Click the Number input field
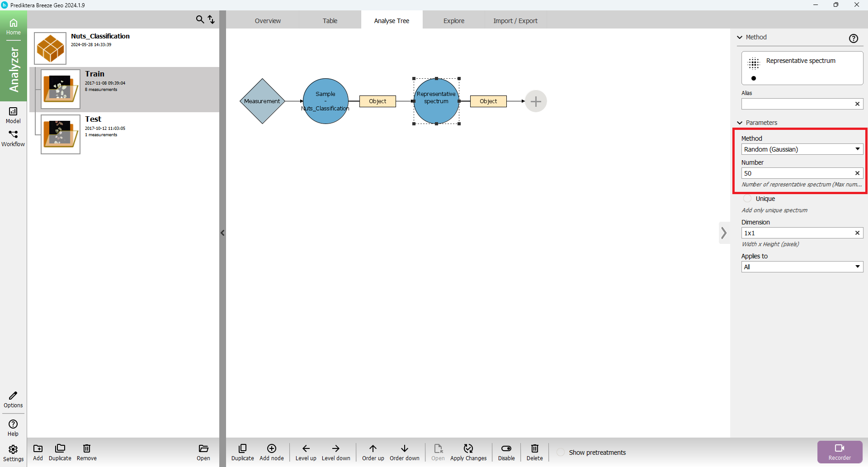 (x=797, y=173)
